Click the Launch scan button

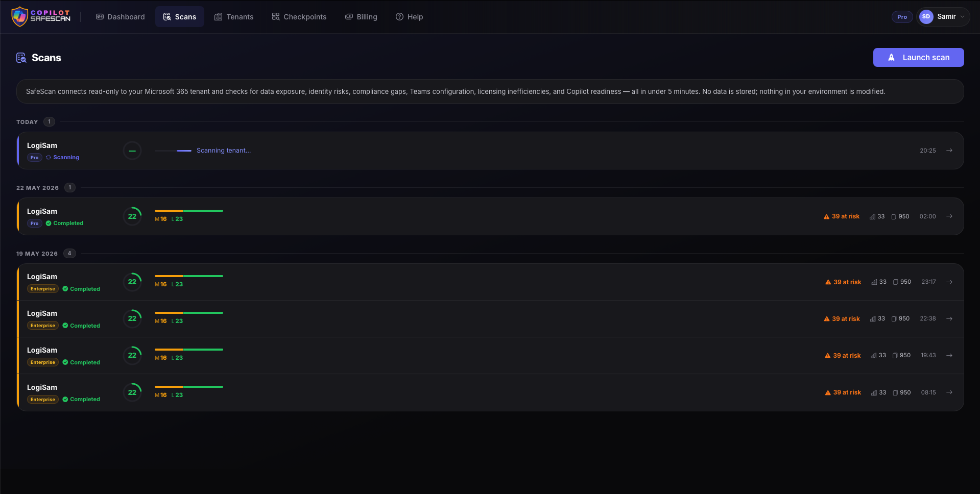[x=918, y=58]
